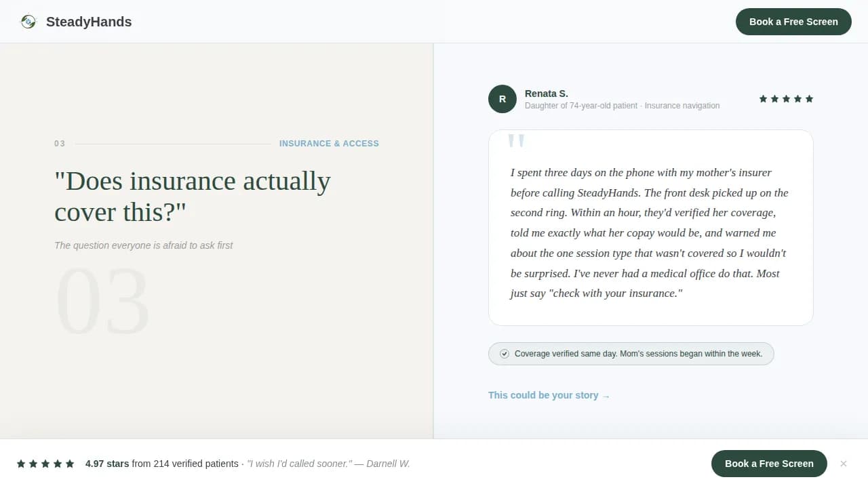The width and height of the screenshot is (868, 488).
Task: Dismiss the bottom rating bar with X
Action: pos(844,464)
